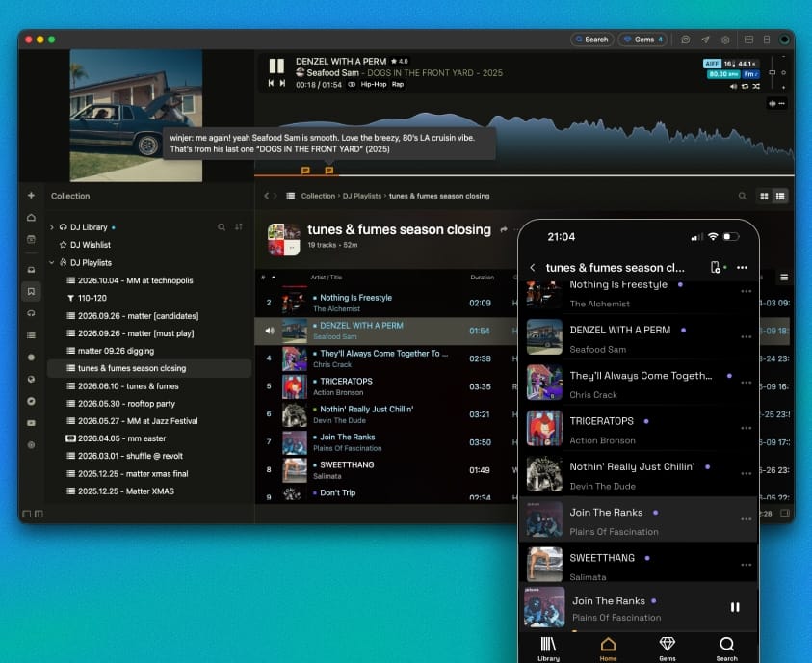
Task: Open the inbox icon in the left sidebar
Action: pos(31,270)
